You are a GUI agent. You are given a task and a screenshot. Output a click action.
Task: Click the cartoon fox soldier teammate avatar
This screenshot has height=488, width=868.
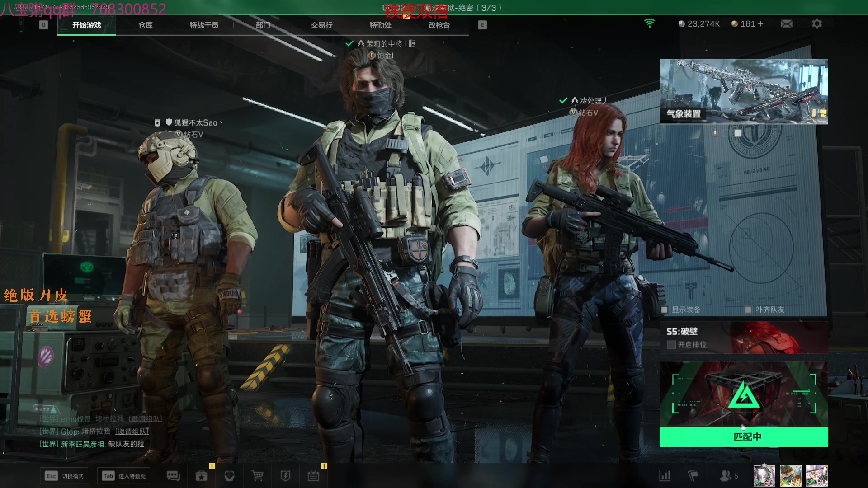tap(790, 476)
